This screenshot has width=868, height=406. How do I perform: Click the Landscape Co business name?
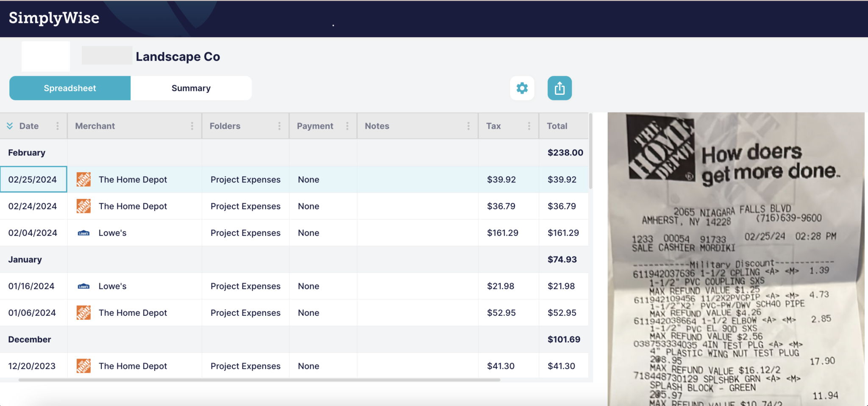coord(178,56)
